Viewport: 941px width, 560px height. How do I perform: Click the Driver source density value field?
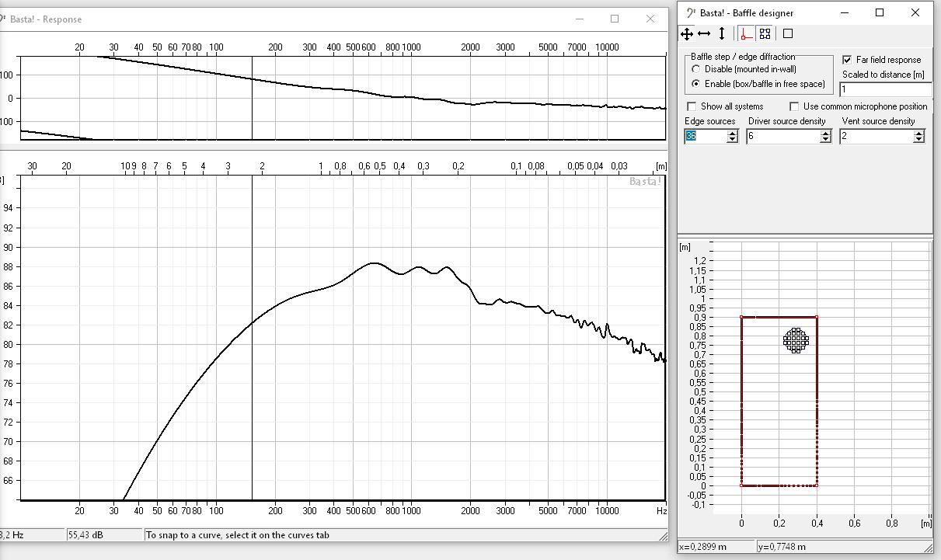(x=782, y=137)
